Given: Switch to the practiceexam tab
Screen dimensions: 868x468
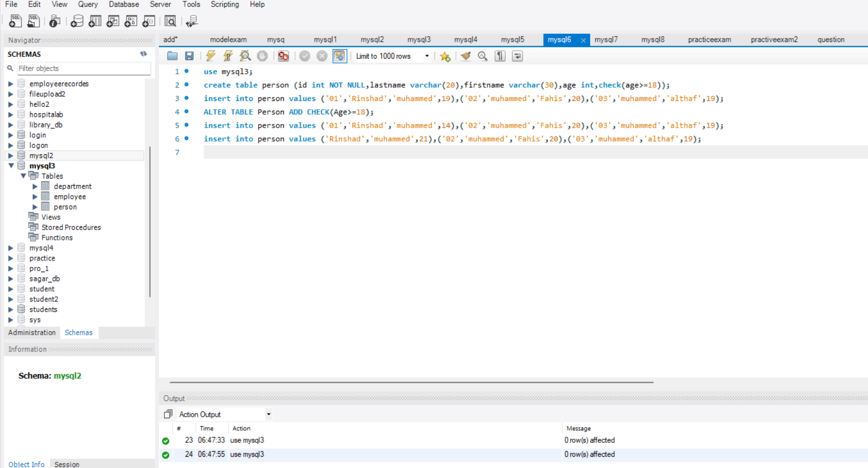Looking at the screenshot, I should pyautogui.click(x=709, y=39).
